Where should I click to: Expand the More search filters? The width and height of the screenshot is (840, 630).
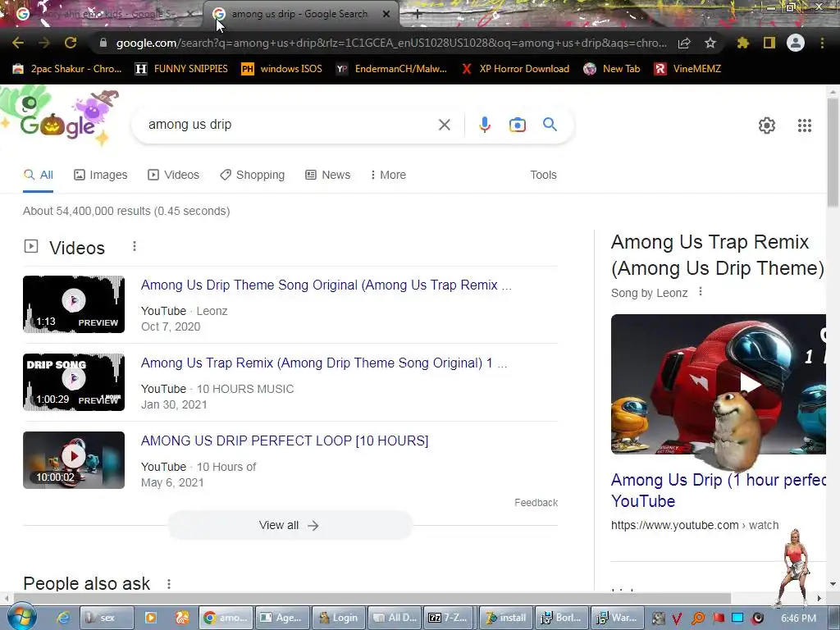tap(388, 175)
